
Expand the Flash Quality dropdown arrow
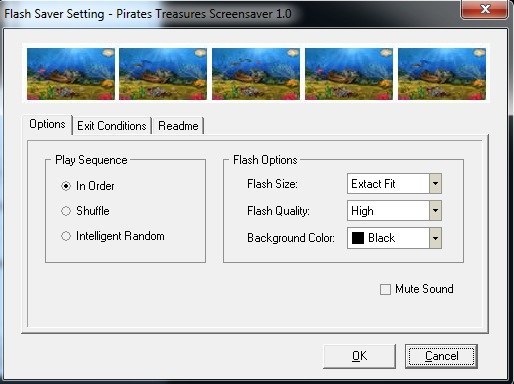tap(435, 211)
